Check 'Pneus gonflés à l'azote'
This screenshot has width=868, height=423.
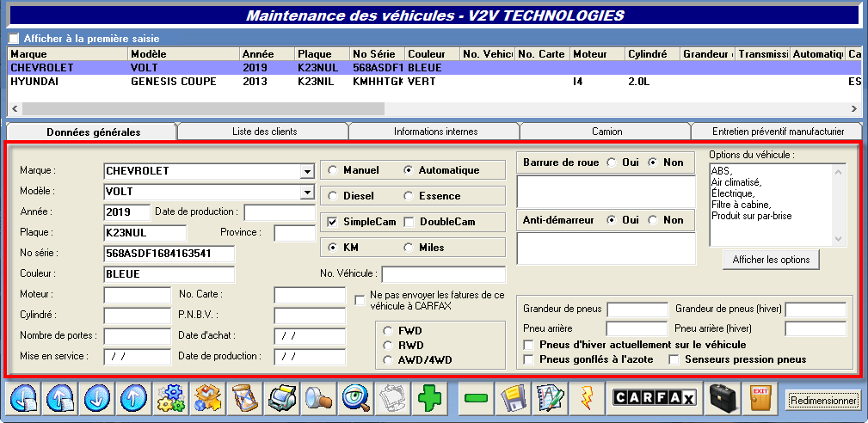pyautogui.click(x=529, y=359)
